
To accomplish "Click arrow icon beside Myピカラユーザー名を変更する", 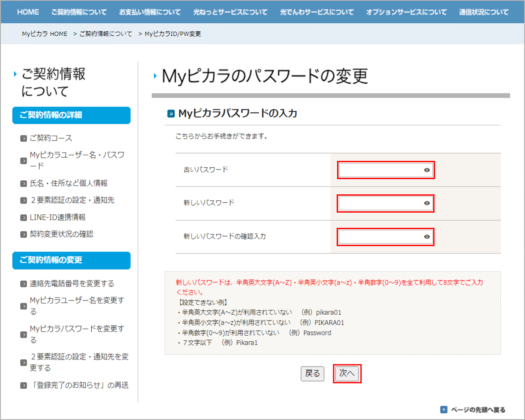I will pos(23,306).
